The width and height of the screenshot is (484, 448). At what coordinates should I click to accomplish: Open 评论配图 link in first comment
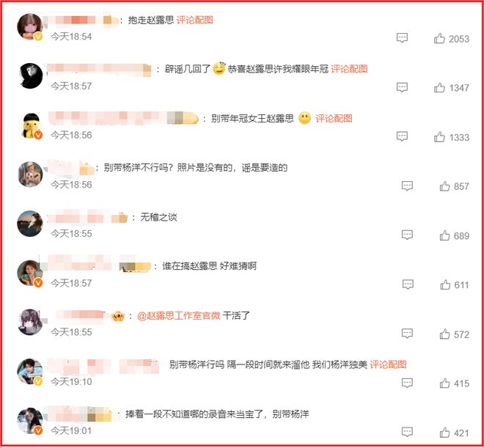click(x=195, y=20)
